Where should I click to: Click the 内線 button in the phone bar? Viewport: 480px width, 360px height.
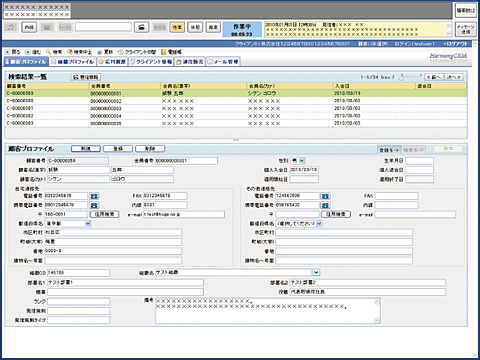pyautogui.click(x=29, y=27)
